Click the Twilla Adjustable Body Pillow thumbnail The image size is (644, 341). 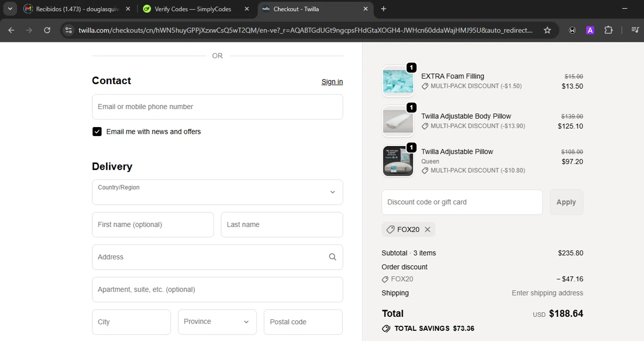398,121
